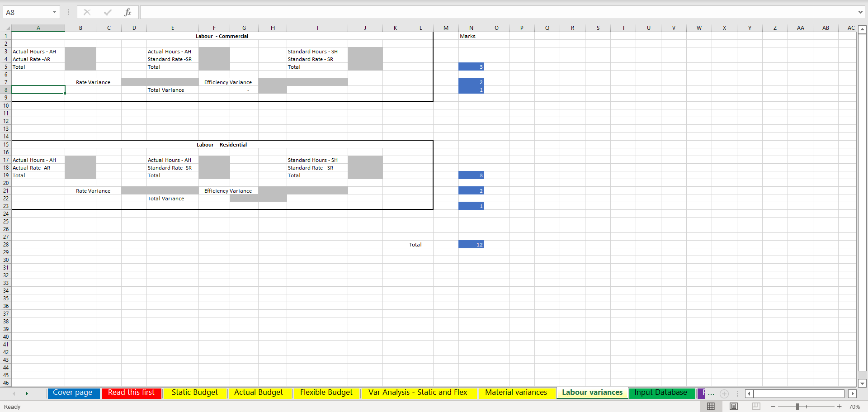
Task: Zoom out using the minus control
Action: [773, 406]
